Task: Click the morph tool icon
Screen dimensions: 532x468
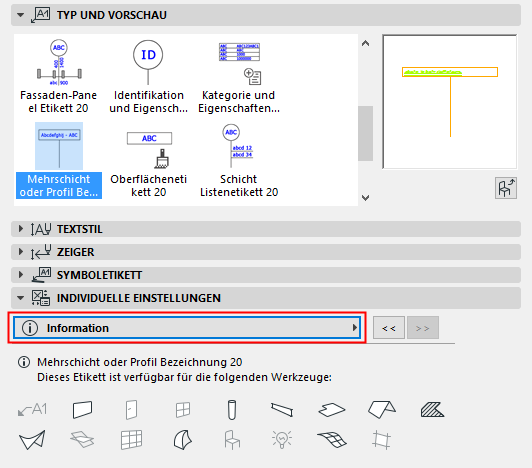Action: (32, 440)
